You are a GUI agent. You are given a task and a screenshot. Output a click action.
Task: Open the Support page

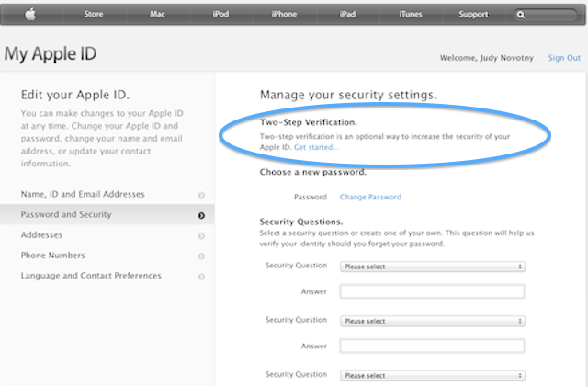point(473,15)
